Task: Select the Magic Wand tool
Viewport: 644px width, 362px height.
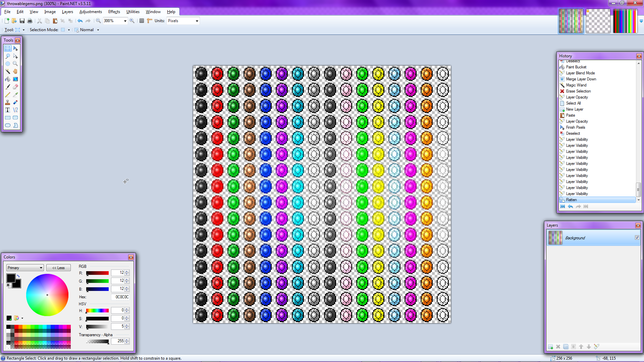Action: click(8, 71)
